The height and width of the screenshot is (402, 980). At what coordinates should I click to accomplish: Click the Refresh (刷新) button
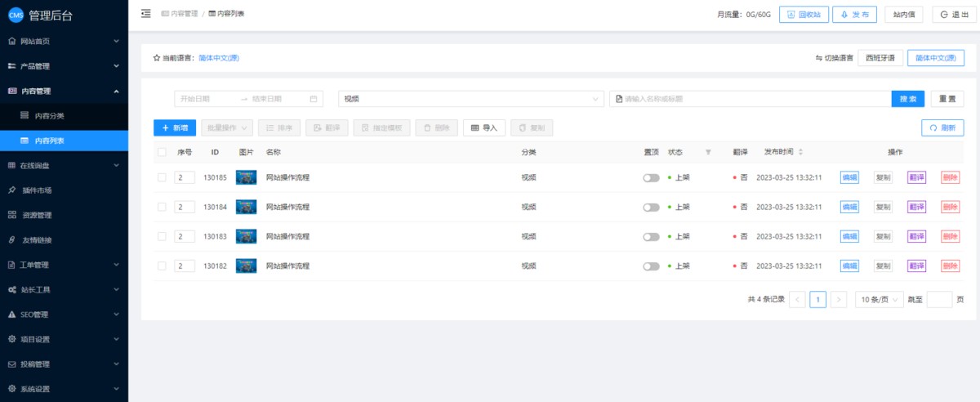[942, 127]
